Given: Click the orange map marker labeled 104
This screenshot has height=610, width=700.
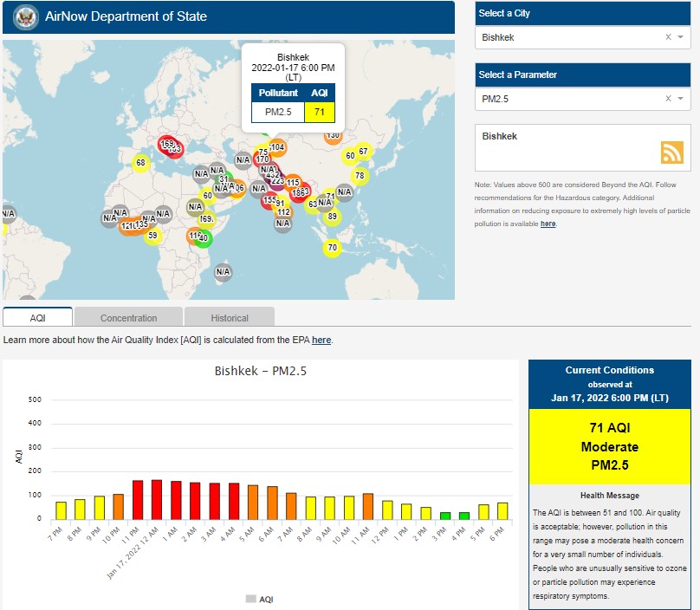Looking at the screenshot, I should point(277,148).
